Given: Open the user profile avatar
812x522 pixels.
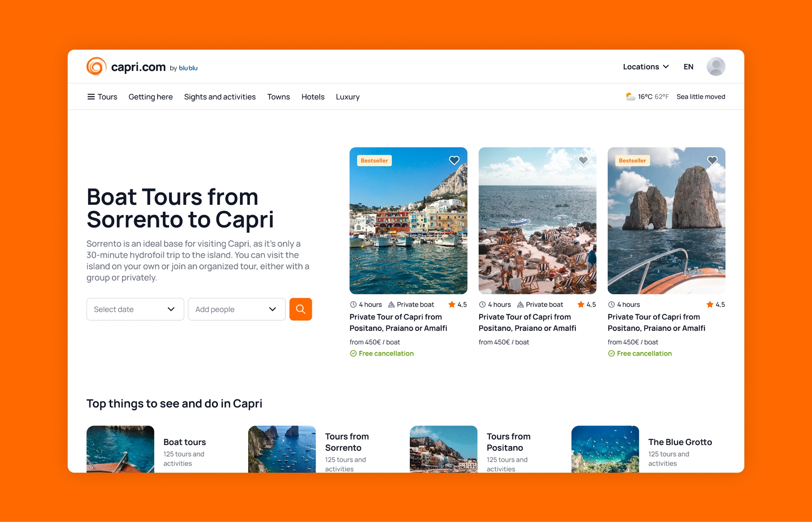Looking at the screenshot, I should pyautogui.click(x=715, y=67).
